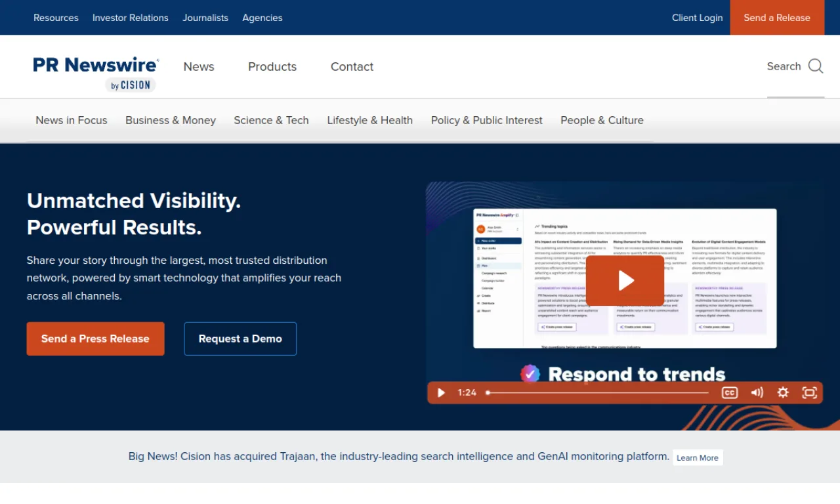Click Request a Demo button

coord(240,339)
